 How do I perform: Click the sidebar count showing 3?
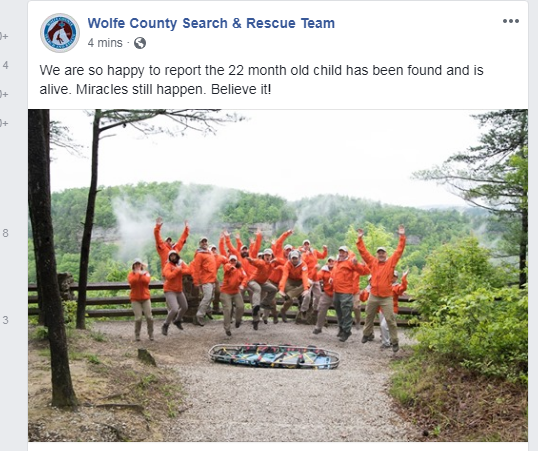(5, 320)
